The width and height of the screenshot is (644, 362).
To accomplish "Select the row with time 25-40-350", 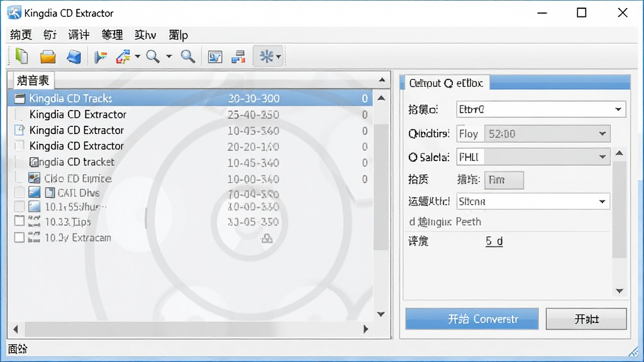I will [x=190, y=114].
